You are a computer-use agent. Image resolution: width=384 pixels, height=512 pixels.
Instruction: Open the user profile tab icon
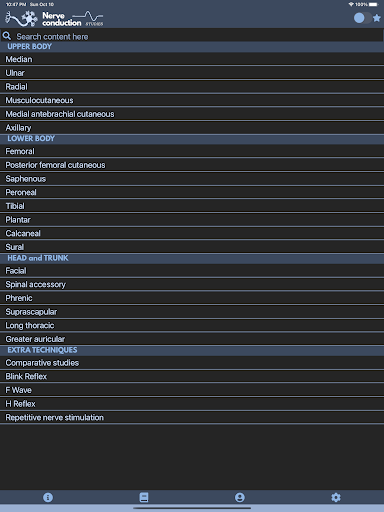pos(240,497)
